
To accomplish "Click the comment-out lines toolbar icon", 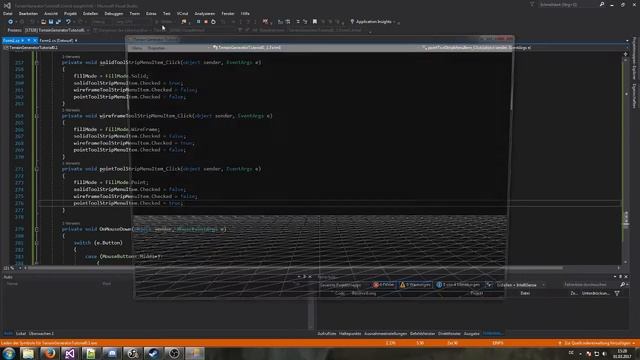I will pyautogui.click(x=298, y=22).
